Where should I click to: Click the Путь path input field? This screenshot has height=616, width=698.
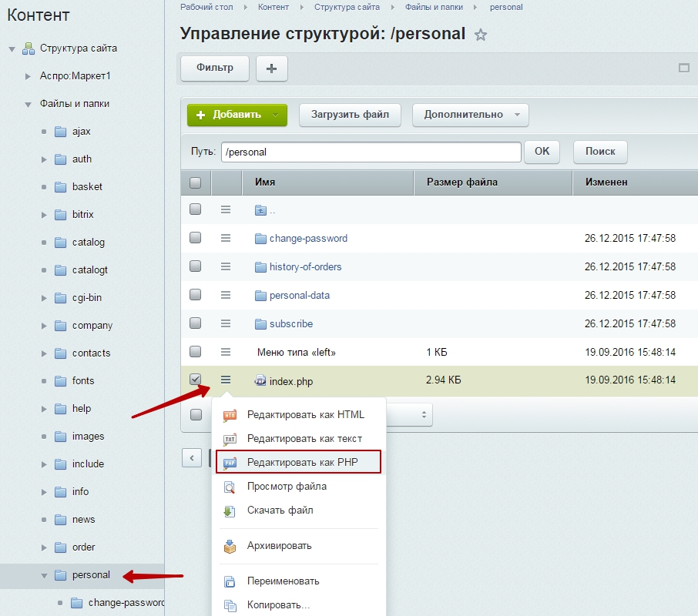(371, 152)
